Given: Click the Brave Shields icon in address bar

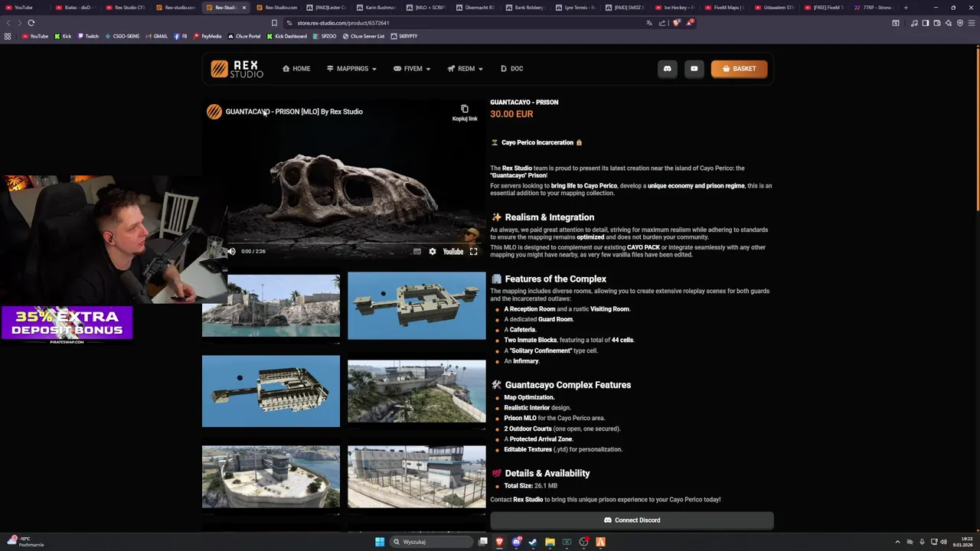Looking at the screenshot, I should click(x=676, y=23).
